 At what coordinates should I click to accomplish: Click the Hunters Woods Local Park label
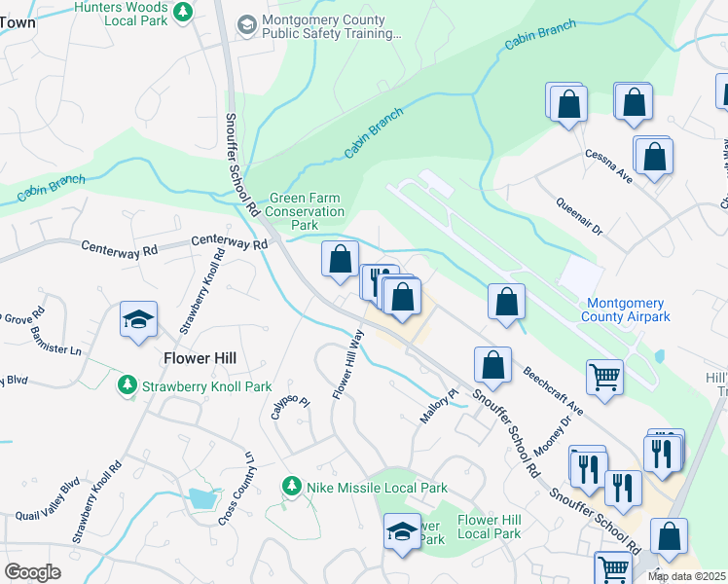pos(122,14)
